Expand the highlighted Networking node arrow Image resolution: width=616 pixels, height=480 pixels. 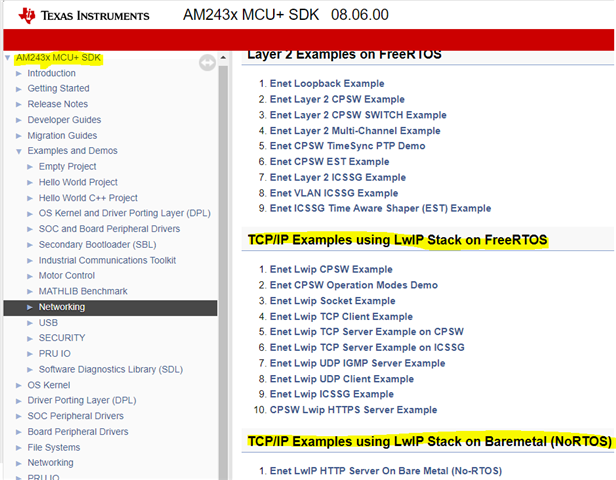[x=30, y=307]
